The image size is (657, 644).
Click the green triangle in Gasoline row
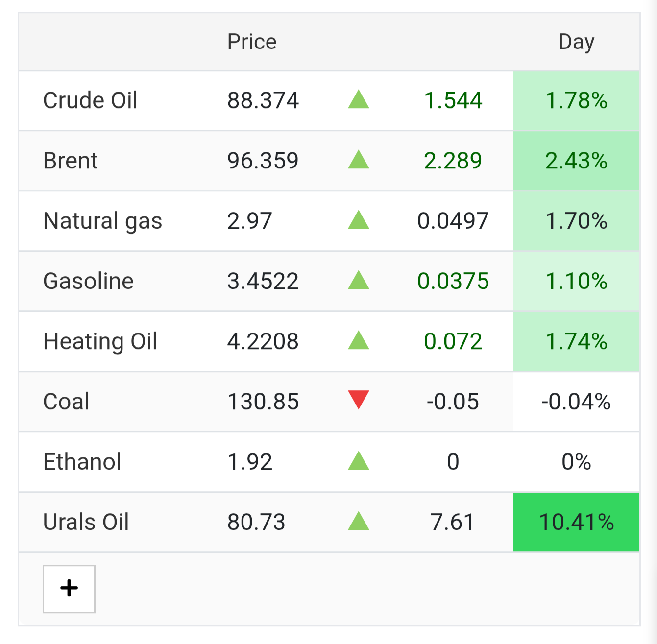359,280
